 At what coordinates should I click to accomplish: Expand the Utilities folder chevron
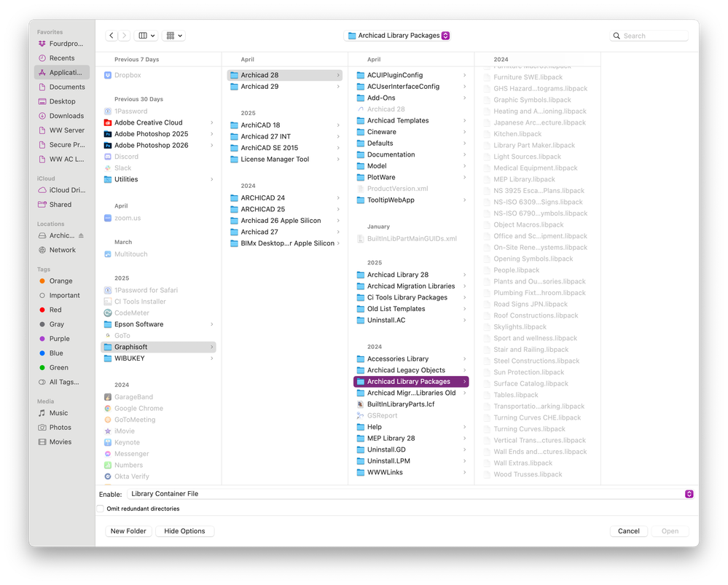point(212,179)
